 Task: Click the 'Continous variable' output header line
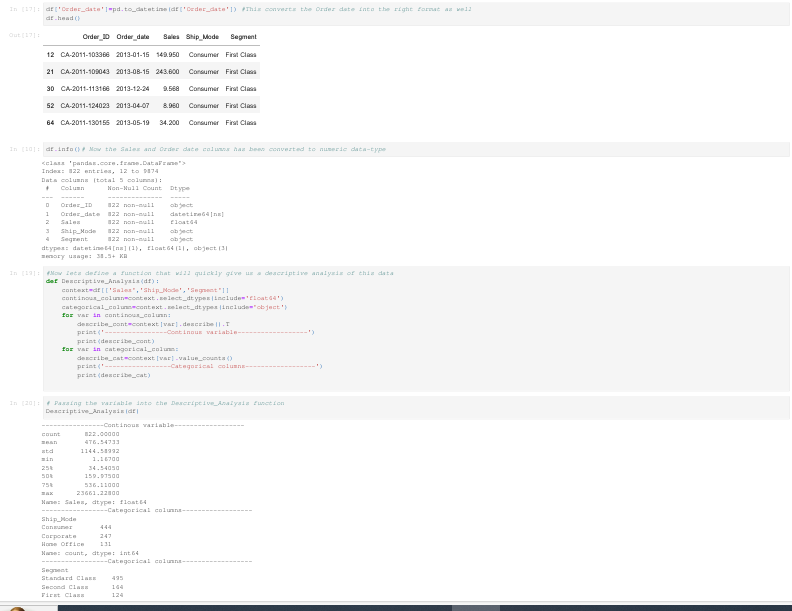[x=143, y=425]
